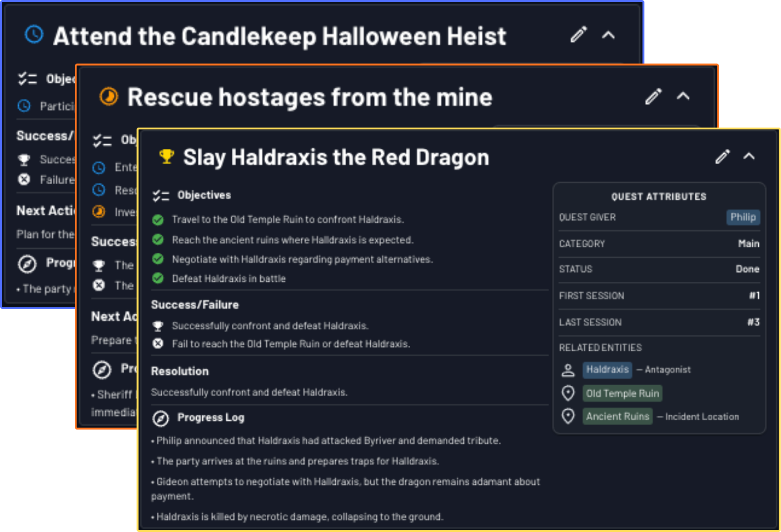Screen dimensions: 781x532
Task: Collapse the Slay Haldraxis quest card
Action: click(749, 156)
